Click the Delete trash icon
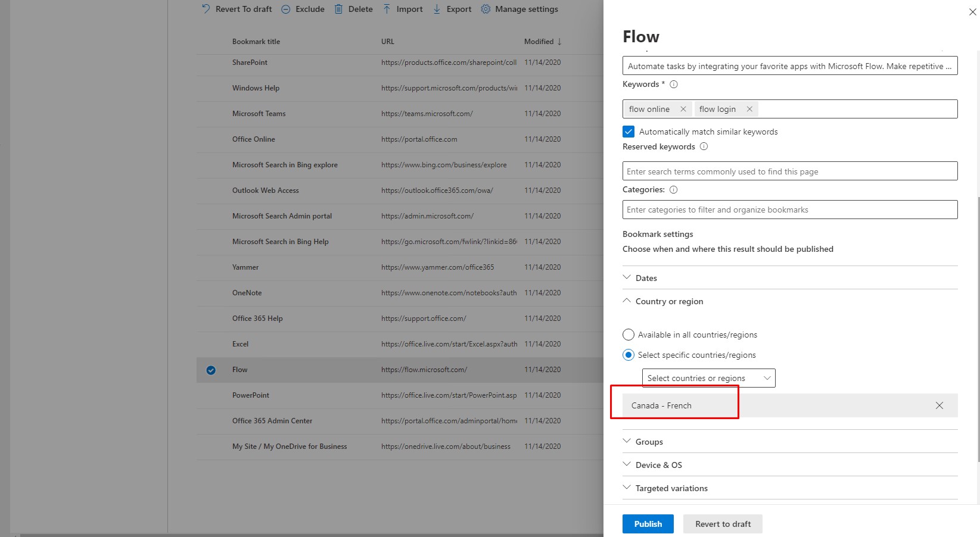 [338, 9]
